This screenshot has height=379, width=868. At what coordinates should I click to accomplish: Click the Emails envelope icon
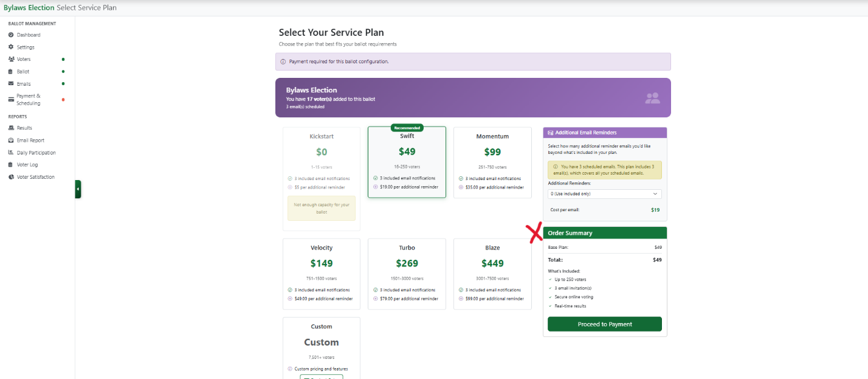point(11,83)
